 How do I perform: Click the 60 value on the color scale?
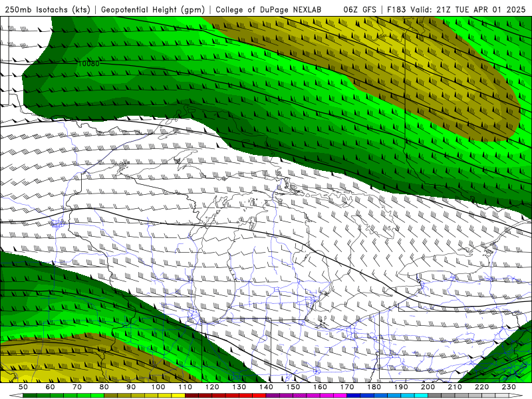(x=51, y=387)
